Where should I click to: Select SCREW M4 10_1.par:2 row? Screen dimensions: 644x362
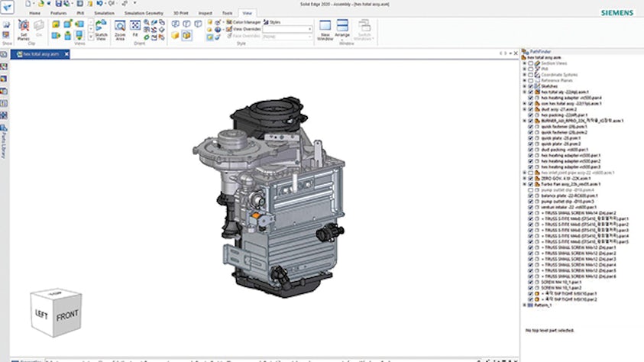[x=561, y=288]
